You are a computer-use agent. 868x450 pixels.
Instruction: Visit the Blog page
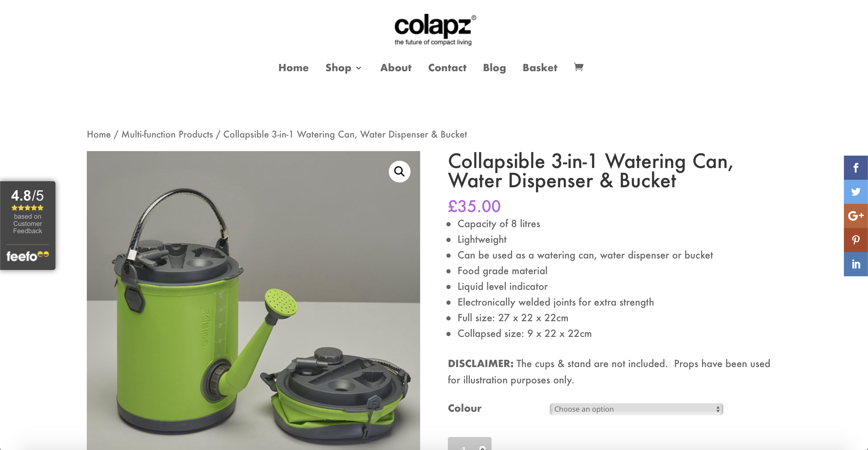(494, 68)
